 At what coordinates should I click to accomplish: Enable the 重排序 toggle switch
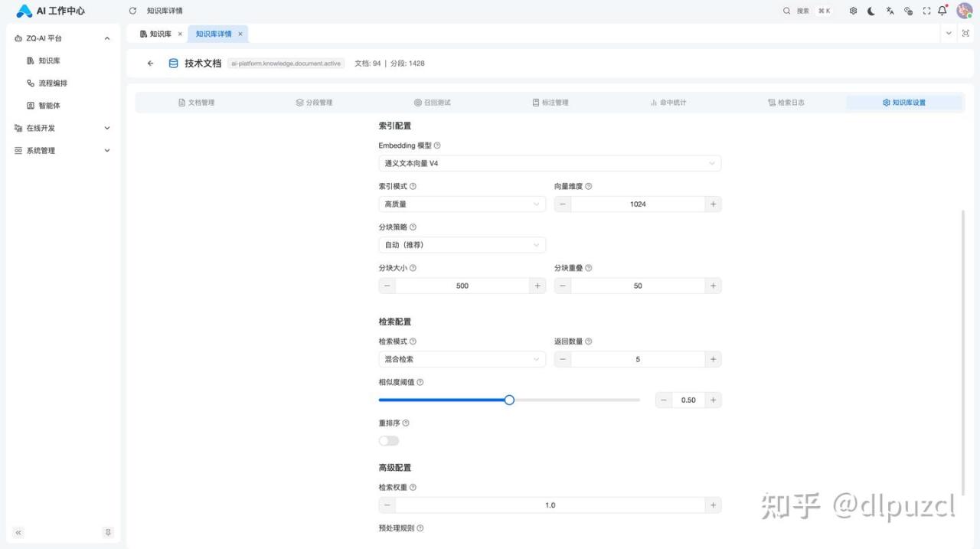click(389, 441)
